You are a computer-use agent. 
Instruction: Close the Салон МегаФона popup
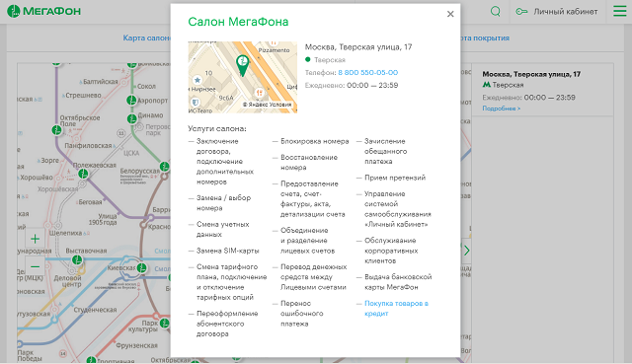click(450, 14)
